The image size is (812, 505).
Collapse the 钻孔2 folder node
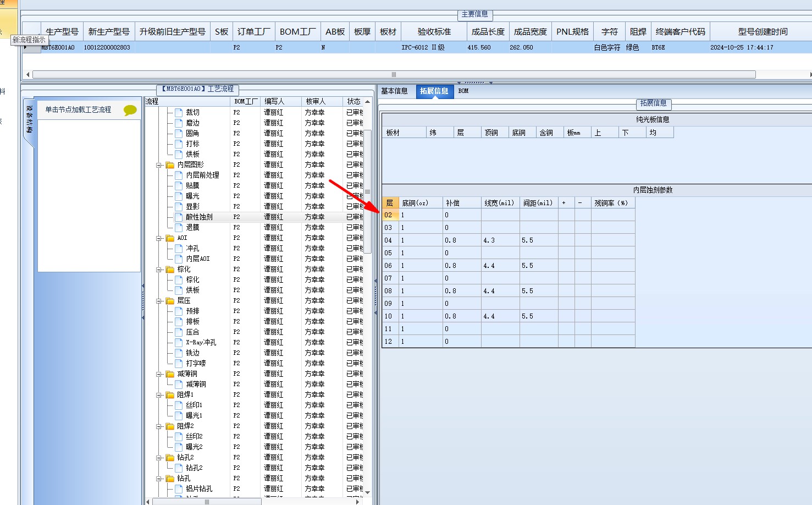tap(158, 458)
